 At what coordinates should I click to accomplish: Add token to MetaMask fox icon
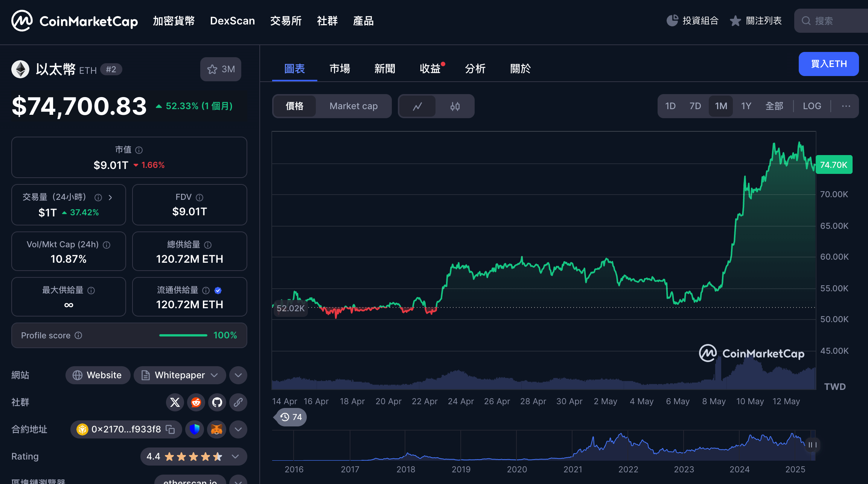(216, 429)
